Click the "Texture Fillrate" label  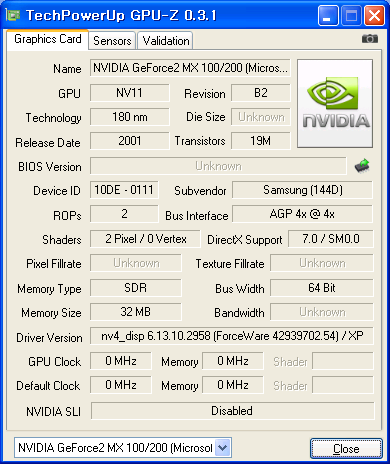230,264
